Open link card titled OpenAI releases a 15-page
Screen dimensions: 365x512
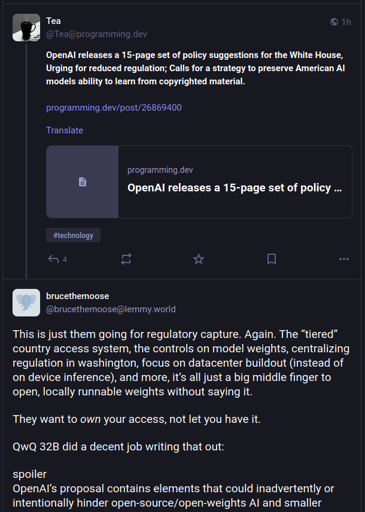(199, 182)
